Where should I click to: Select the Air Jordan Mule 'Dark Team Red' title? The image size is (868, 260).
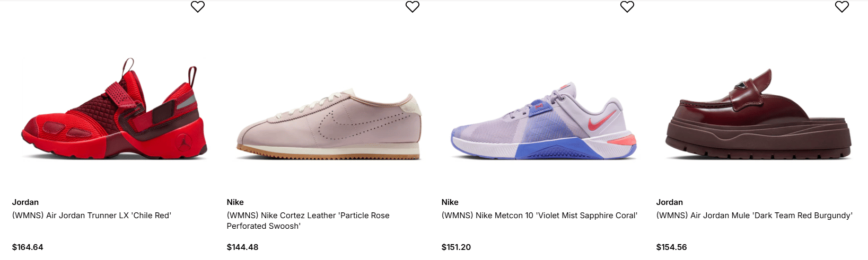tap(754, 216)
